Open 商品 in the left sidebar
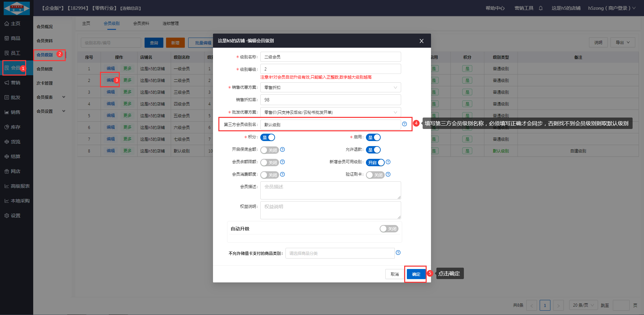 tap(15, 38)
